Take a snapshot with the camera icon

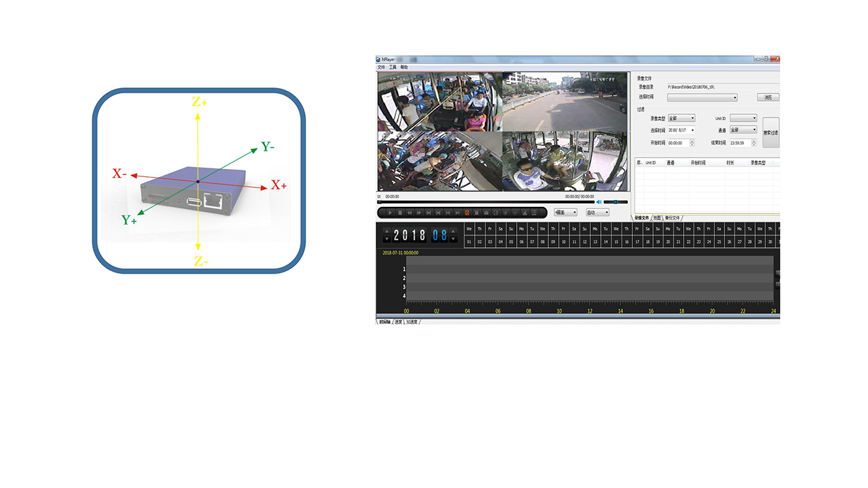(x=486, y=213)
